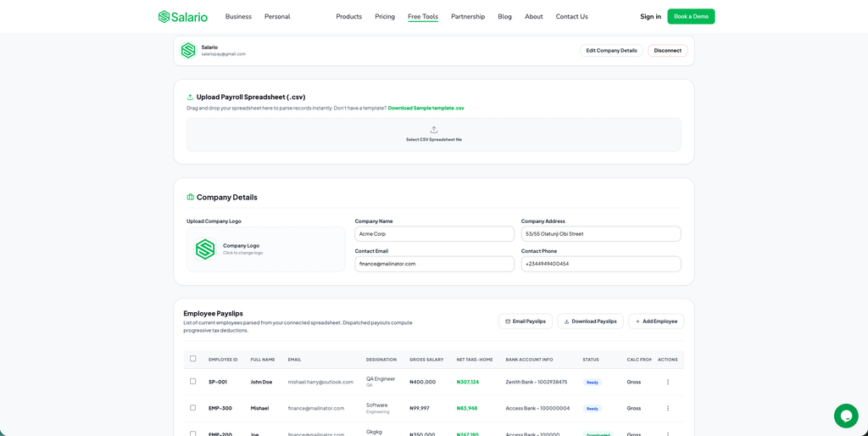
Task: Click the Salario logo in the navbar
Action: [x=183, y=17]
